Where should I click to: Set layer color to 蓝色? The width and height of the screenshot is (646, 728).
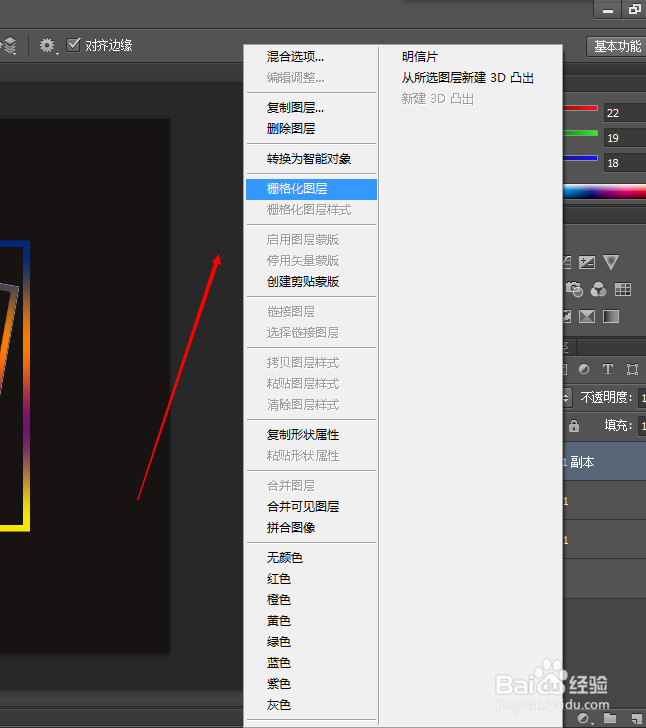click(x=279, y=663)
